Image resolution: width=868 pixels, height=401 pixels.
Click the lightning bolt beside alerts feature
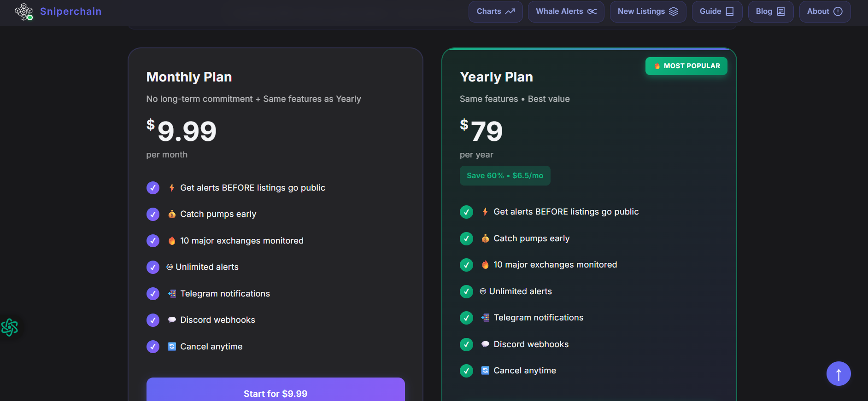pos(171,187)
